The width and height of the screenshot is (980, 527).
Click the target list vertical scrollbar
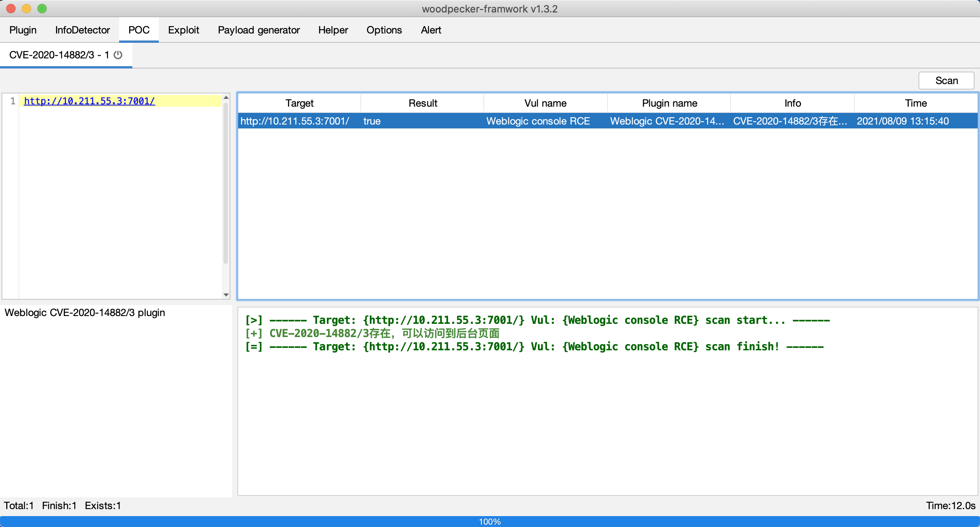pos(226,183)
